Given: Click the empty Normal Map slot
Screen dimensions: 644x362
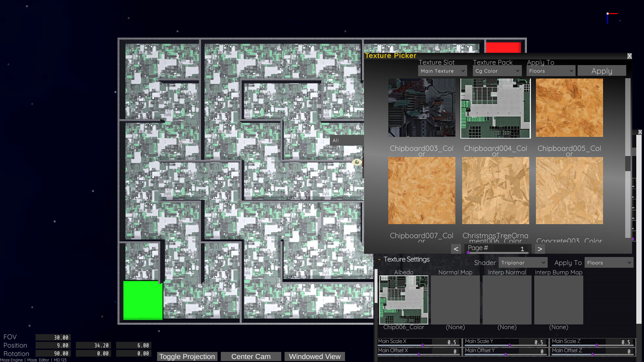Looking at the screenshot, I should (x=455, y=299).
